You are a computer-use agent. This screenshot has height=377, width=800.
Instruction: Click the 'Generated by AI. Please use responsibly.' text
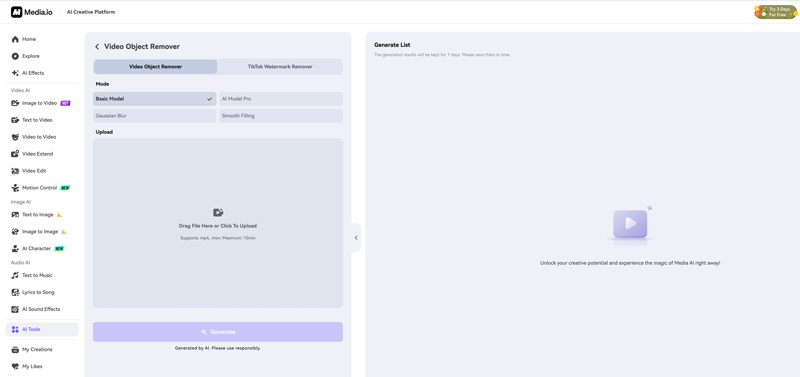click(218, 348)
